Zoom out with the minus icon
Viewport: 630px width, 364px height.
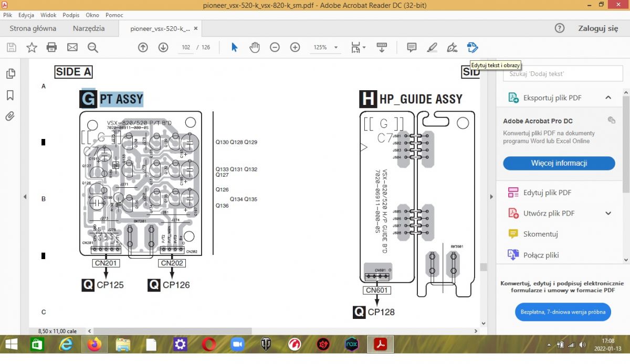coord(275,47)
